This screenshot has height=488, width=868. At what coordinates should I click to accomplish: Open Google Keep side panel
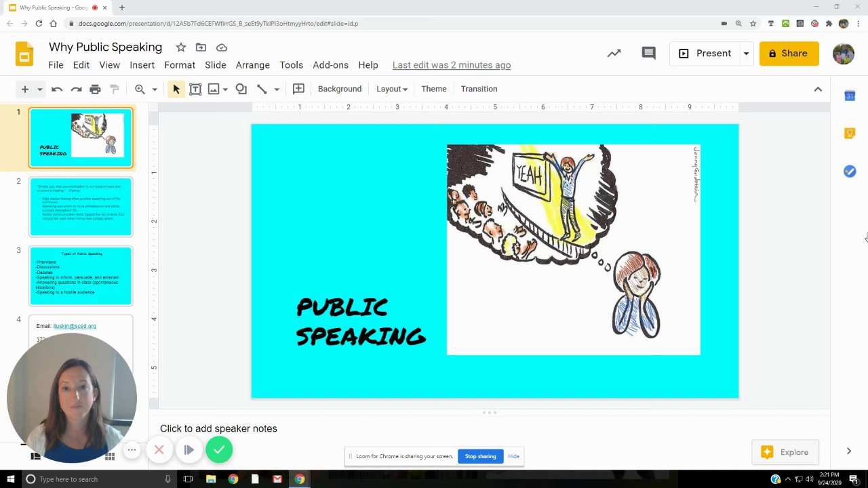coord(850,134)
